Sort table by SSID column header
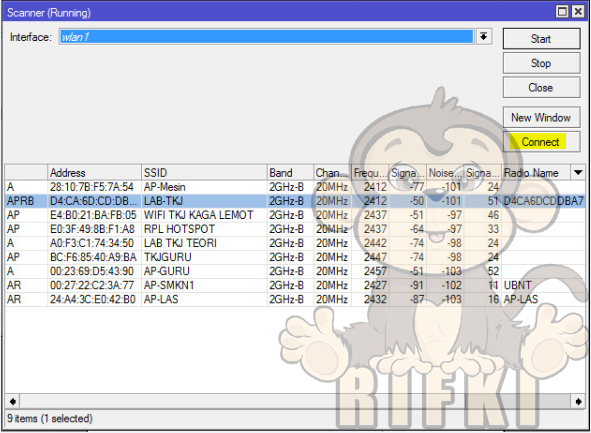 tap(204, 173)
